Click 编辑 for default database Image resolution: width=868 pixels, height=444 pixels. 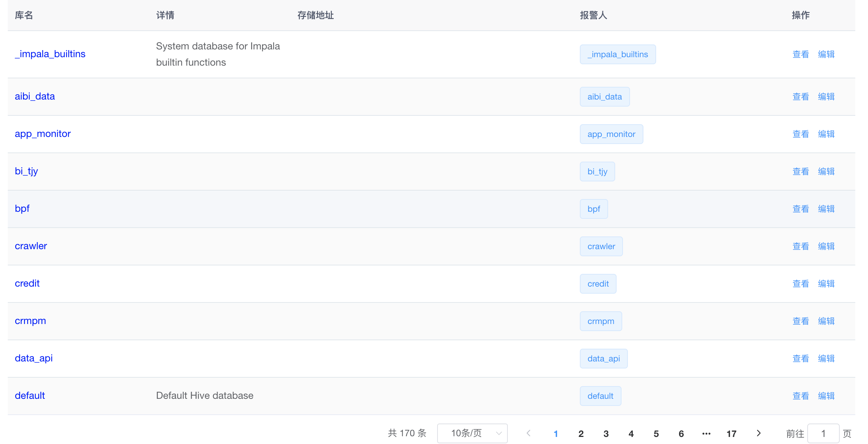(x=826, y=396)
